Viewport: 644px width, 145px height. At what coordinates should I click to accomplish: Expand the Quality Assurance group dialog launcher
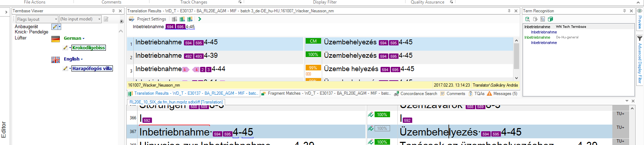451,2
